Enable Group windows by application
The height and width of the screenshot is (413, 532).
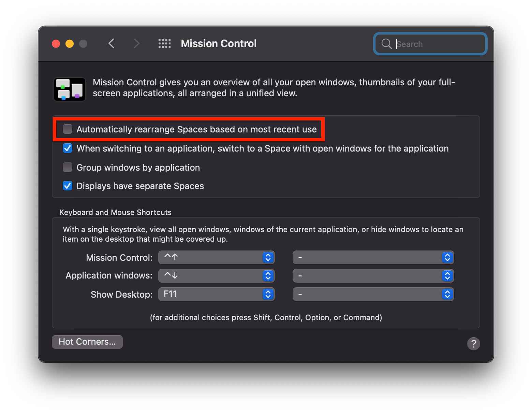point(68,167)
